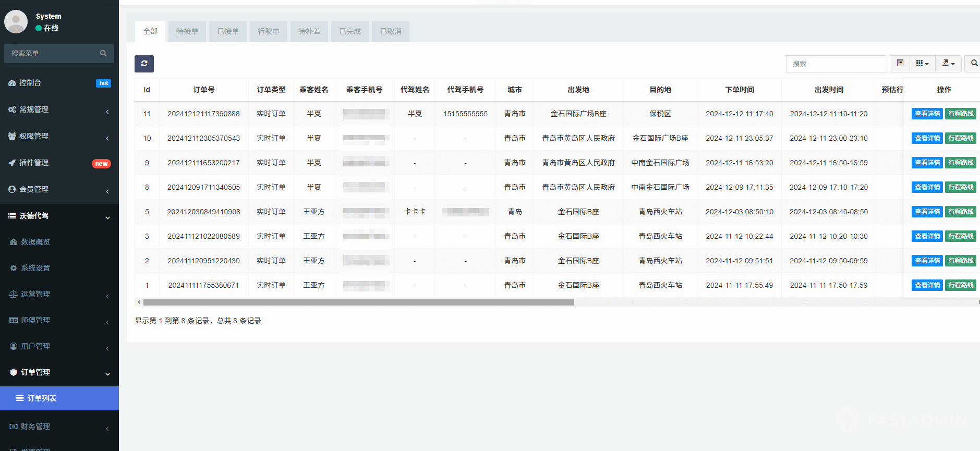Open 系统设置 gear menu item

[35, 268]
